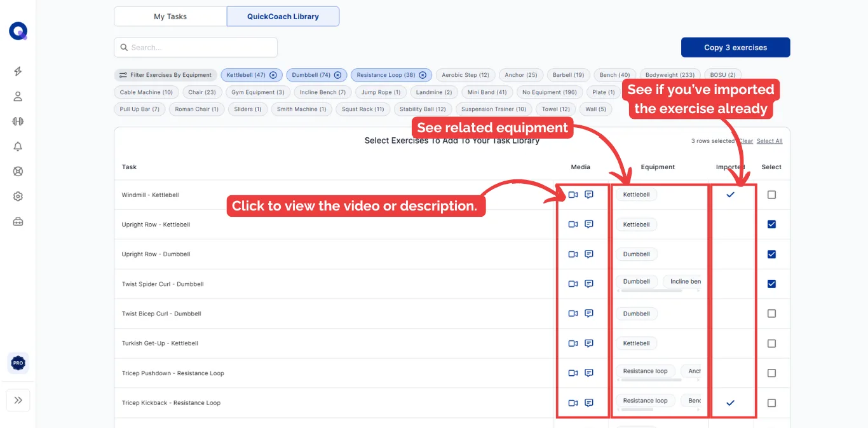Filter by Squat Rack (11) chip
Image resolution: width=868 pixels, height=428 pixels.
pyautogui.click(x=363, y=109)
